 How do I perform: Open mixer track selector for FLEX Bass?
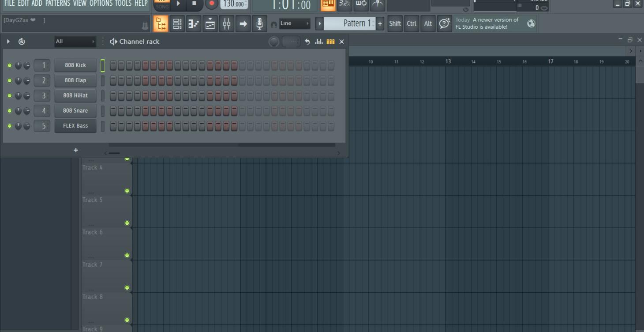click(42, 126)
